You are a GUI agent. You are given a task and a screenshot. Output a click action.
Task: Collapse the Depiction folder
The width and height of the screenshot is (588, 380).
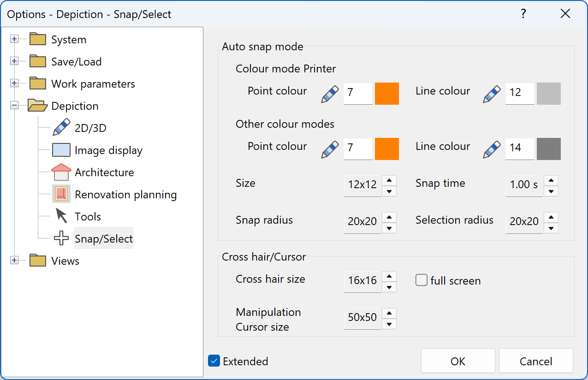[x=14, y=106]
